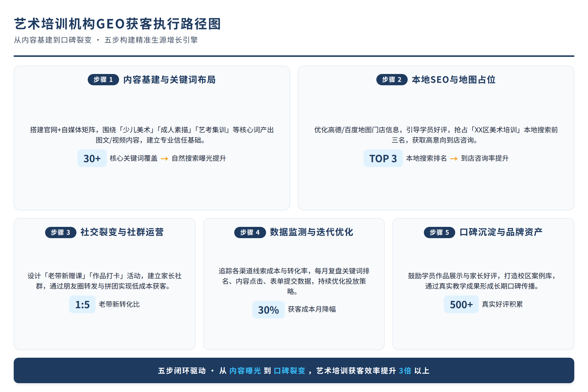
Task: Click the label 本地搜索排名
Action: [427, 158]
